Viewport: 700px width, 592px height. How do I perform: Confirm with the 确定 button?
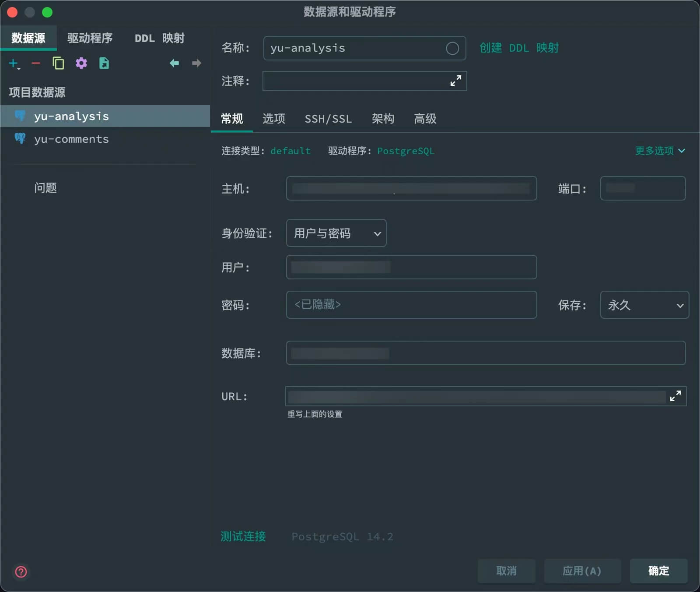click(x=659, y=571)
